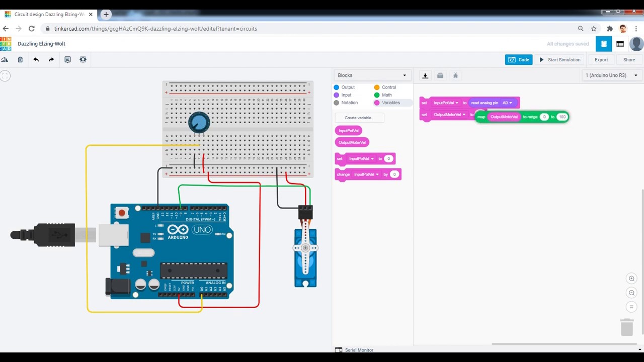Image resolution: width=644 pixels, height=362 pixels.
Task: Click the Share button
Action: click(629, 59)
